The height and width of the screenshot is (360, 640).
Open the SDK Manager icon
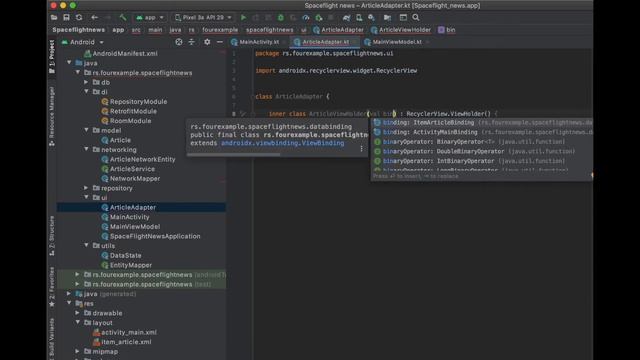371,18
